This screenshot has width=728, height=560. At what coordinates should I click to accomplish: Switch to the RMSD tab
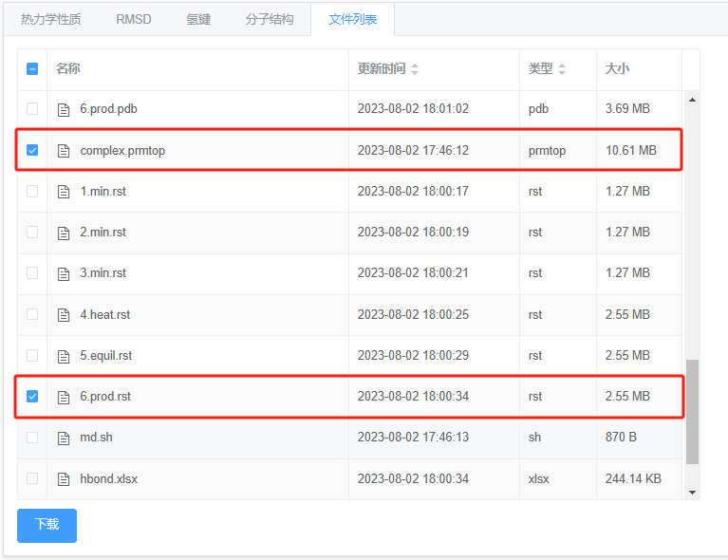(x=134, y=19)
